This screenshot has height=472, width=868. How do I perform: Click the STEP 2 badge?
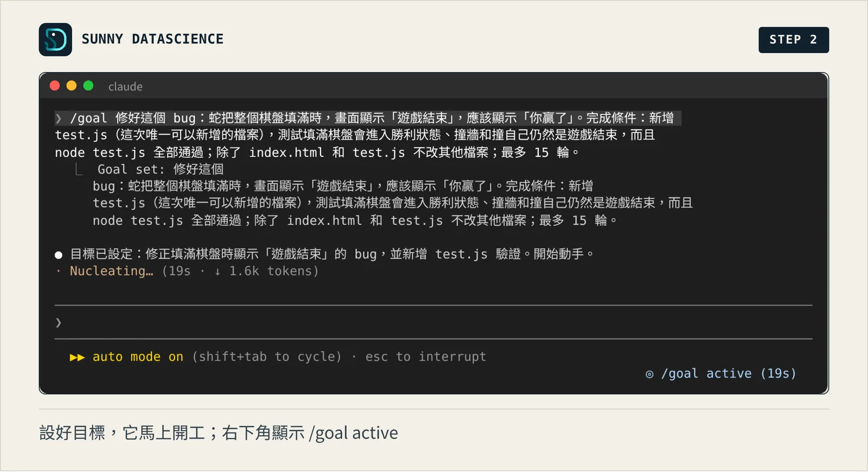[x=794, y=40]
